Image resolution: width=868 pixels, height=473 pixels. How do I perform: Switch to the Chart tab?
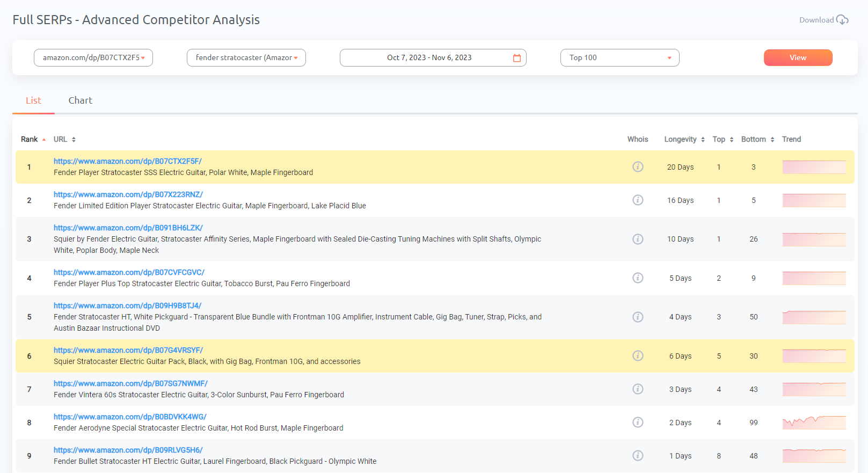click(81, 100)
